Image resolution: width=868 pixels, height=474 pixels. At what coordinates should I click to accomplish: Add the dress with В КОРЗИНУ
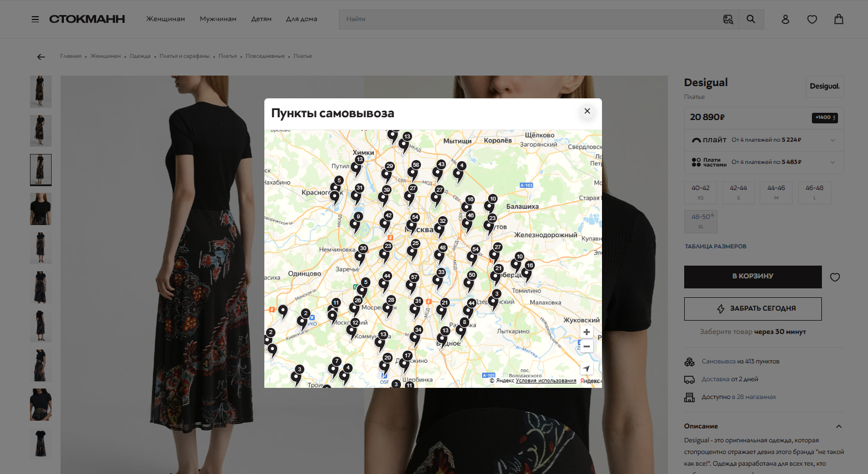click(x=752, y=277)
